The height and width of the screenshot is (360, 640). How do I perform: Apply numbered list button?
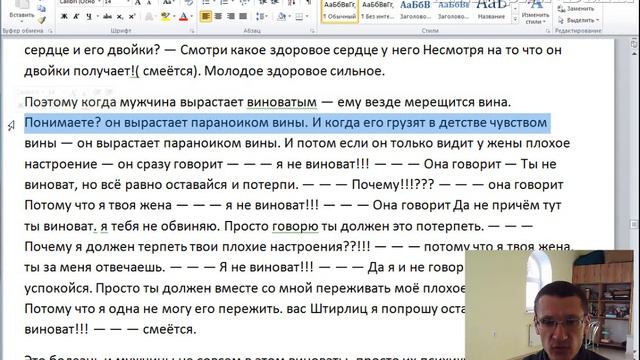pyautogui.click(x=225, y=3)
